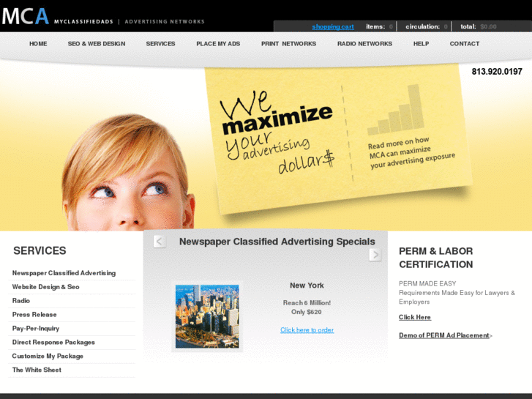Open the shopping cart link
532x399 pixels.
click(333, 27)
